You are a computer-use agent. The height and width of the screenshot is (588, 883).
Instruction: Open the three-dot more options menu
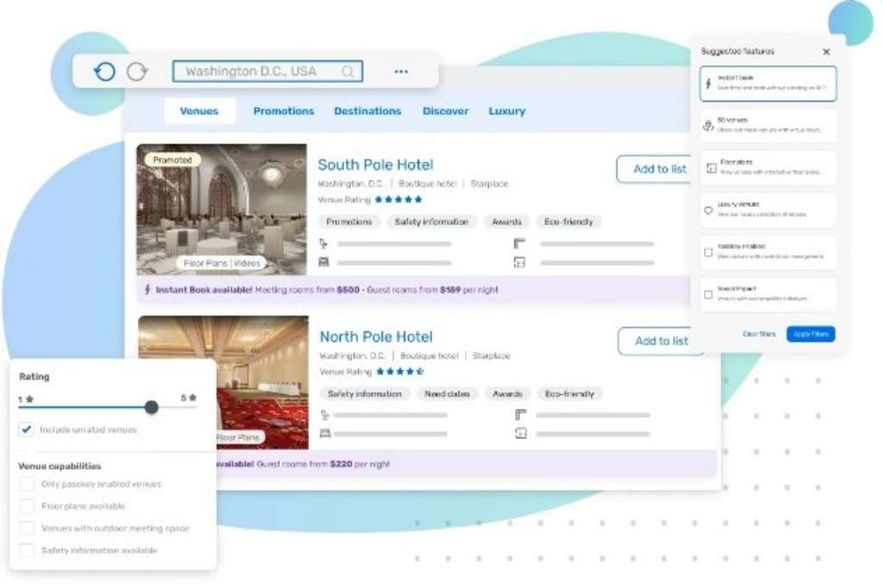pos(401,72)
